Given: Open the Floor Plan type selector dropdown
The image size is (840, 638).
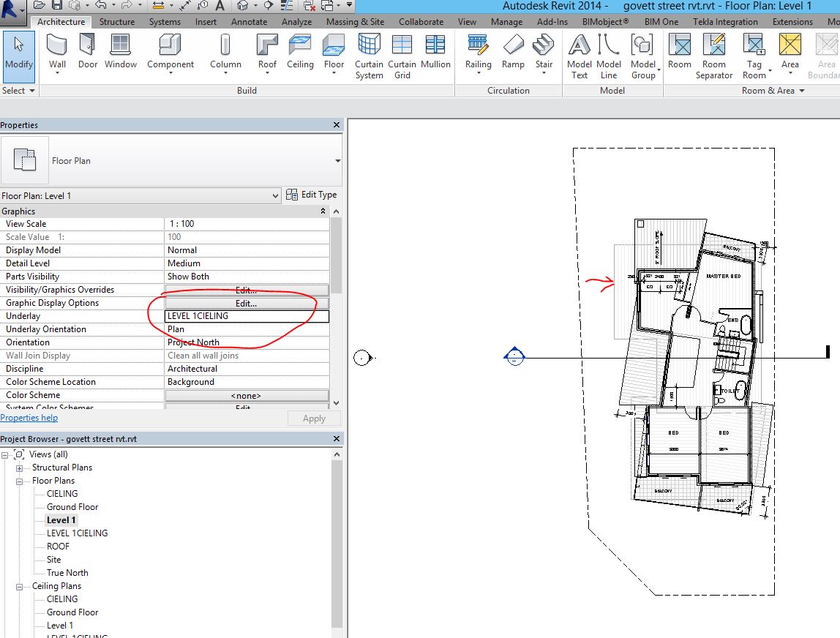Looking at the screenshot, I should click(276, 195).
